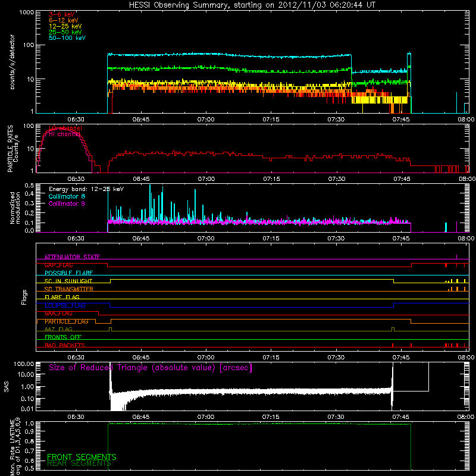Screen dimensions: 476x476
Task: Click the FRONT SEGMENTS legend label
Action: pos(82,457)
